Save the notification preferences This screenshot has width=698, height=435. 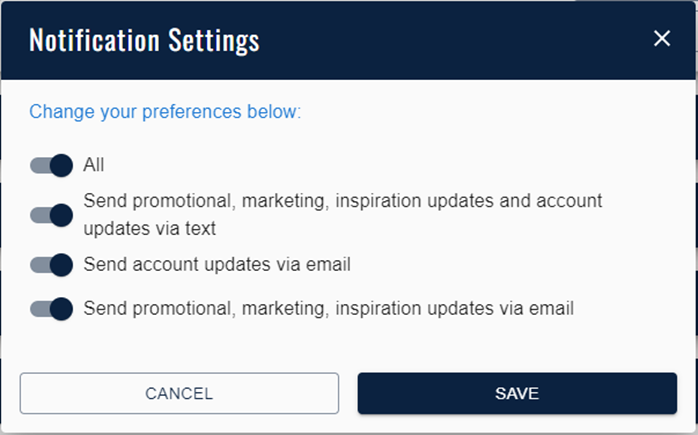[517, 393]
